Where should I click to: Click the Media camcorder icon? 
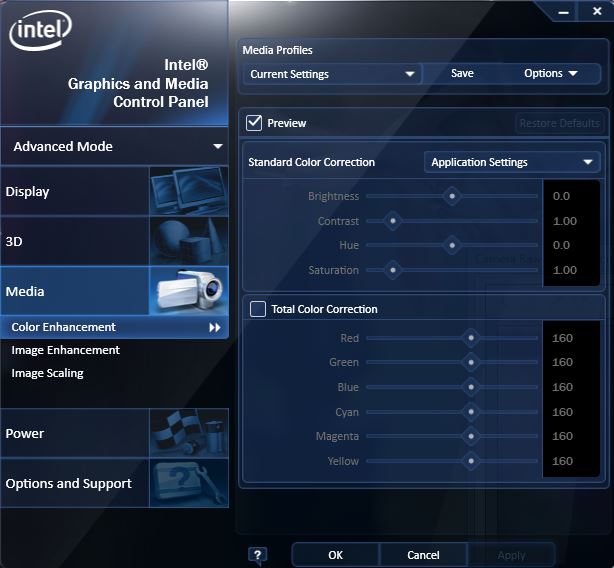click(x=189, y=291)
